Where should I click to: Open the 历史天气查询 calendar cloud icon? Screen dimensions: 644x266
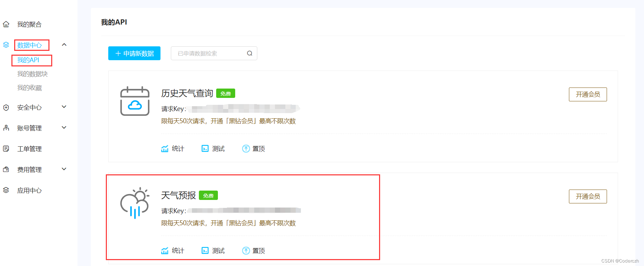pyautogui.click(x=135, y=101)
